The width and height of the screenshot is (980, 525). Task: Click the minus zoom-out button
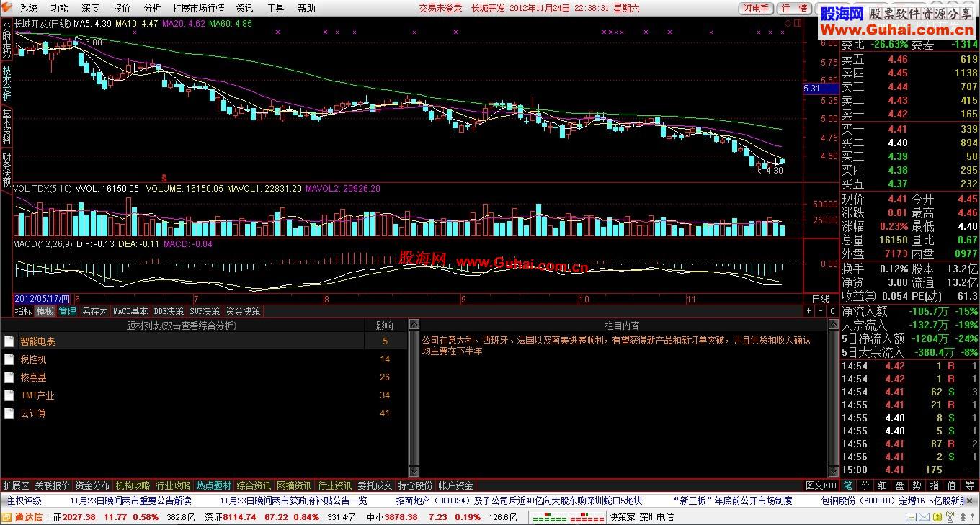tap(820, 311)
